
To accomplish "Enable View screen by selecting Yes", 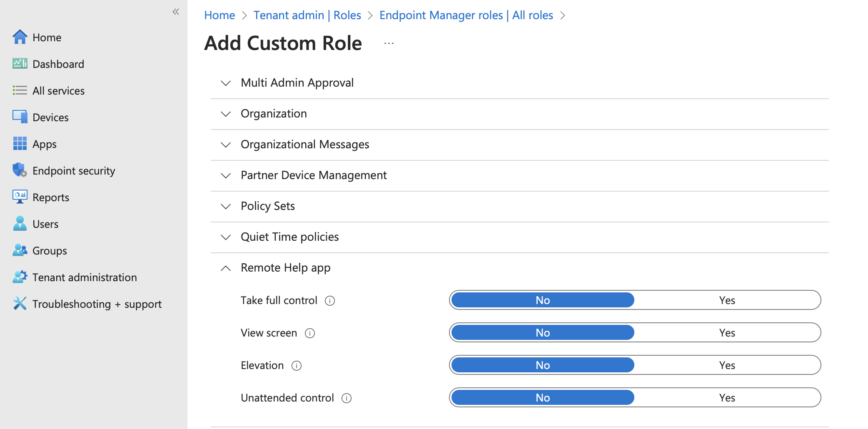I will [727, 333].
